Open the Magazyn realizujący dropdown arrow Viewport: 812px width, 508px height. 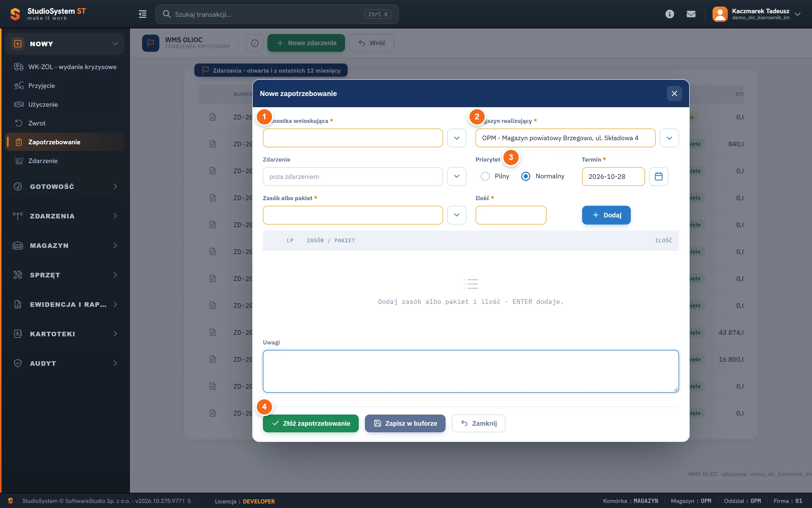[x=669, y=138]
